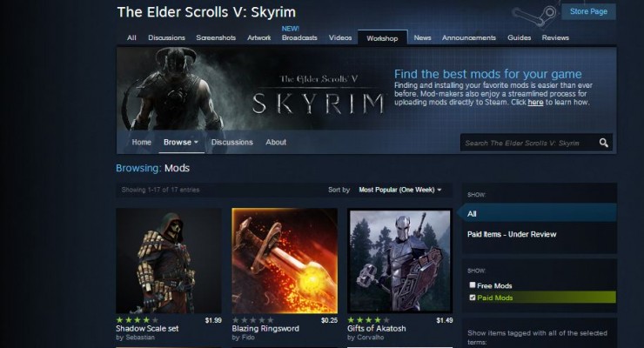Click Gifts of Akatosh star rating
Screen dimensions: 644x348
[x=368, y=320]
